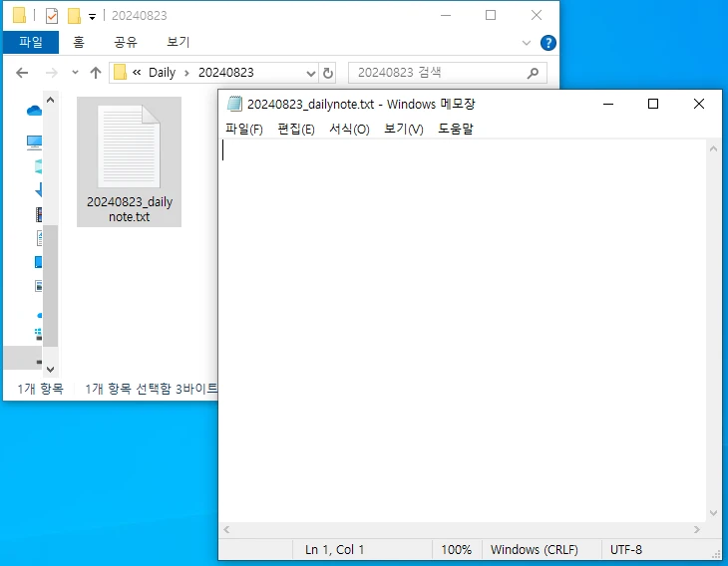Open the 파일 tab in Explorer
Viewport: 728px width, 566px height.
point(31,42)
